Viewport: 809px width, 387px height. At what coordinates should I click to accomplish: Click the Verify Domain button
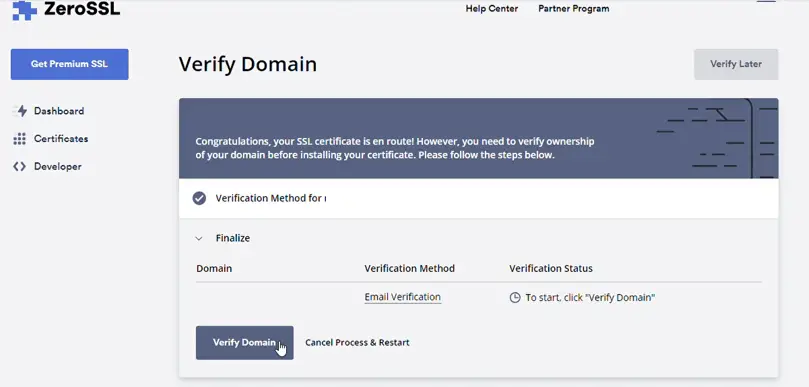point(245,343)
